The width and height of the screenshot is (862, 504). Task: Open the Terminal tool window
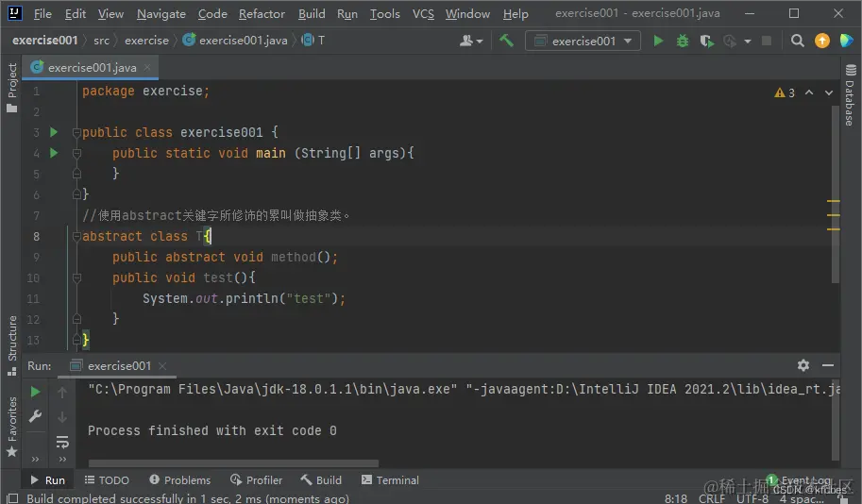coord(390,479)
